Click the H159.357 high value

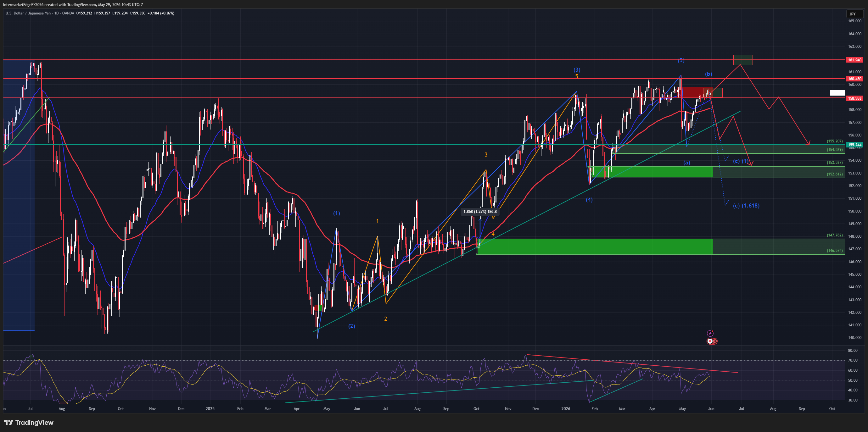[102, 13]
